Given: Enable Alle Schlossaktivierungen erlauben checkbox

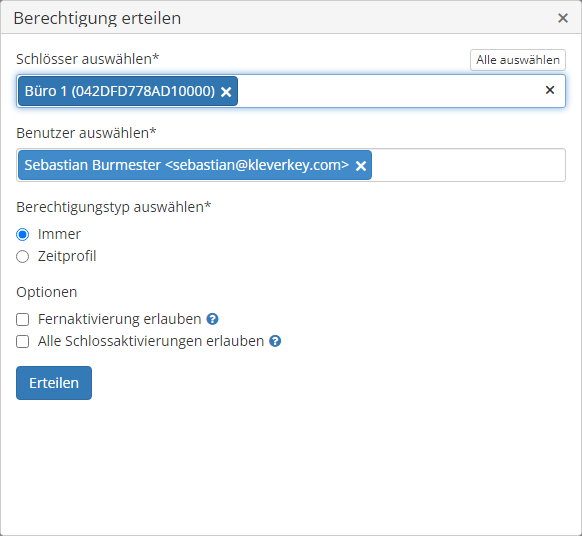Looking at the screenshot, I should pos(23,341).
